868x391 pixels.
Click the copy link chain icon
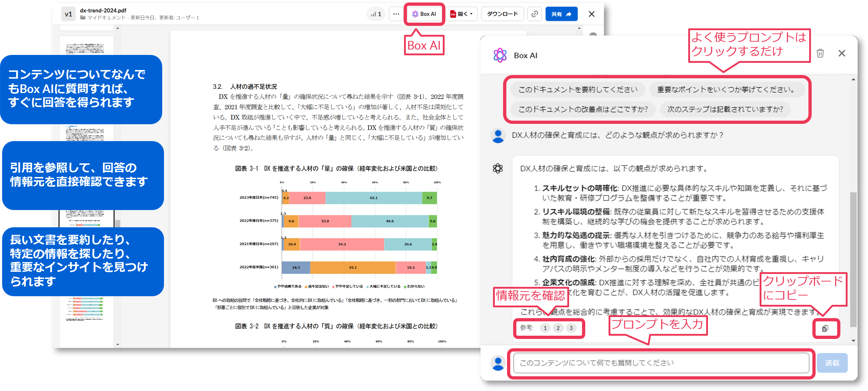[534, 14]
